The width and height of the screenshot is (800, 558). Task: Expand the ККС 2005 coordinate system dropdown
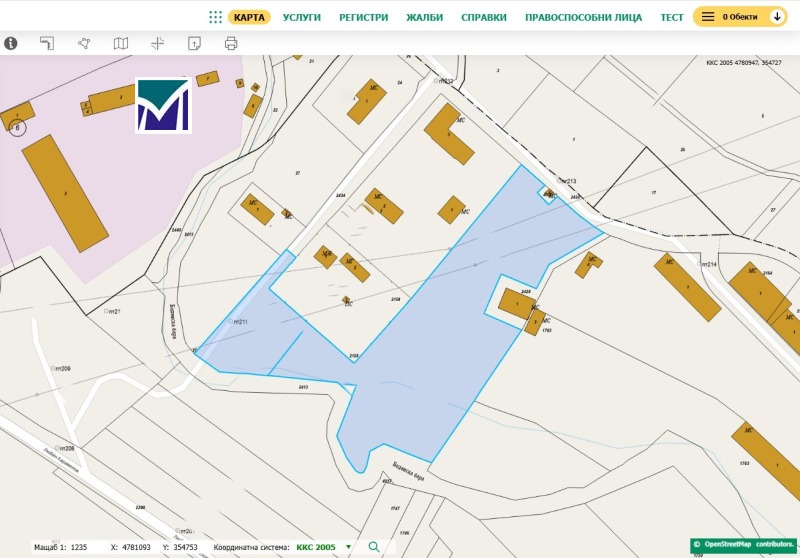tap(348, 547)
